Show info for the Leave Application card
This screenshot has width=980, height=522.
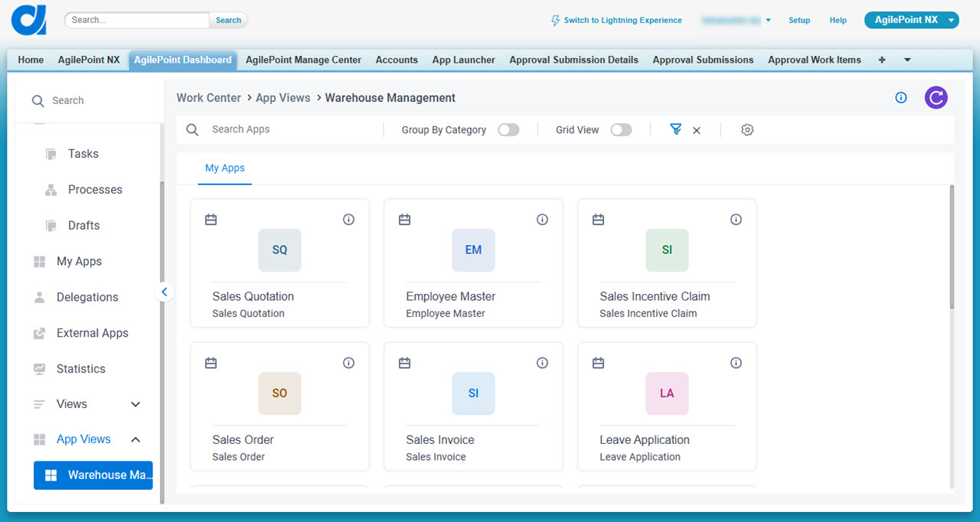pyautogui.click(x=736, y=363)
